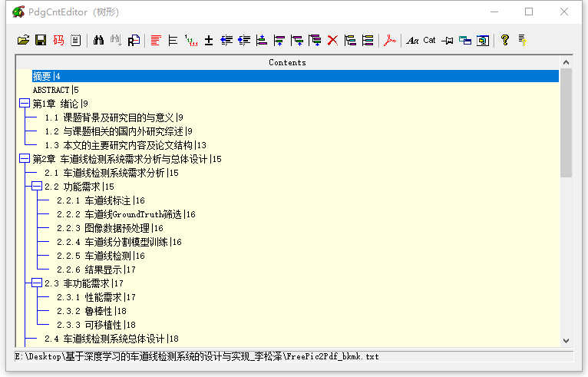Select 2.3.3 可移植性 entry

point(97,325)
